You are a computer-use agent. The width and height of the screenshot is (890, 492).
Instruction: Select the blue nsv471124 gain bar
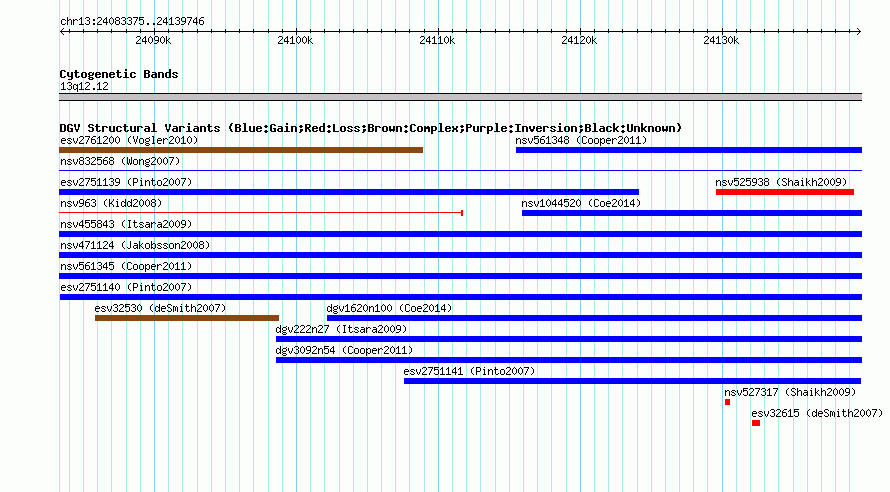click(x=461, y=255)
